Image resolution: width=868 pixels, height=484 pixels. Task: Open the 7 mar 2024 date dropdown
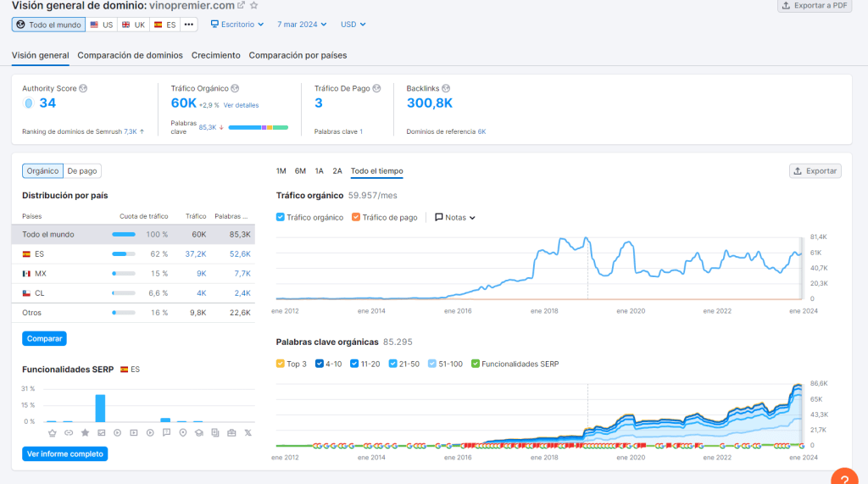pos(302,25)
